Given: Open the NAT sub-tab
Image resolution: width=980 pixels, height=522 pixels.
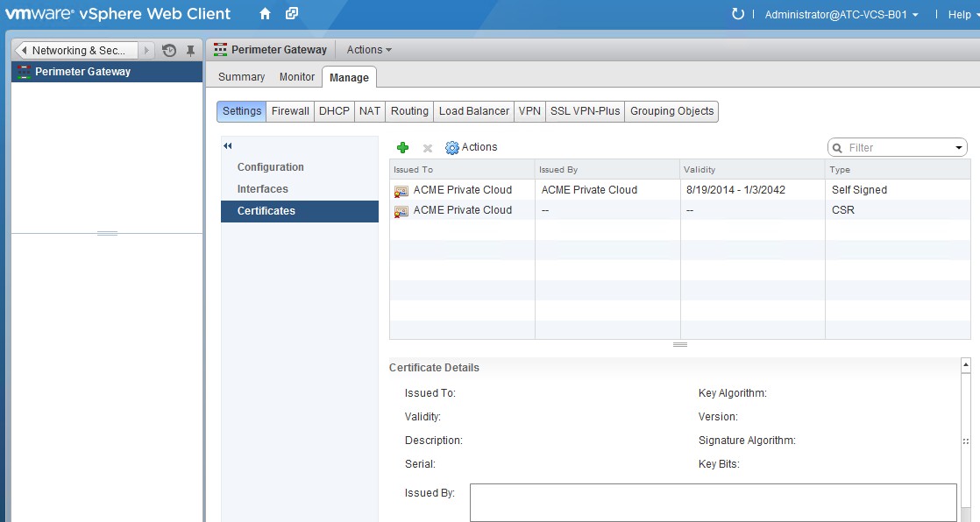Looking at the screenshot, I should (369, 111).
